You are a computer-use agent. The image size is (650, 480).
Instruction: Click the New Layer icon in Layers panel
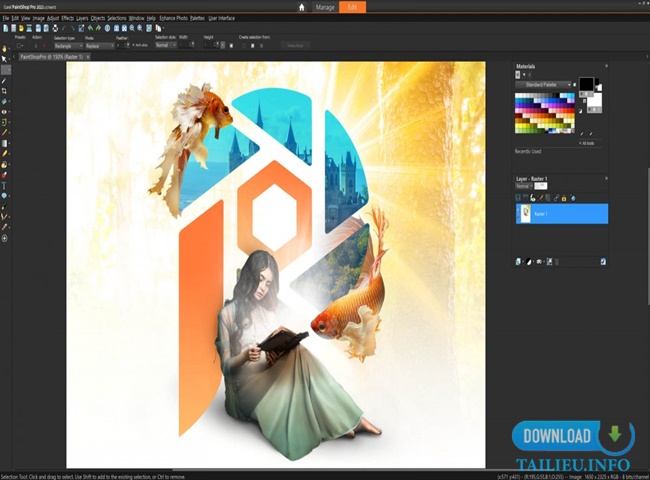pyautogui.click(x=518, y=262)
